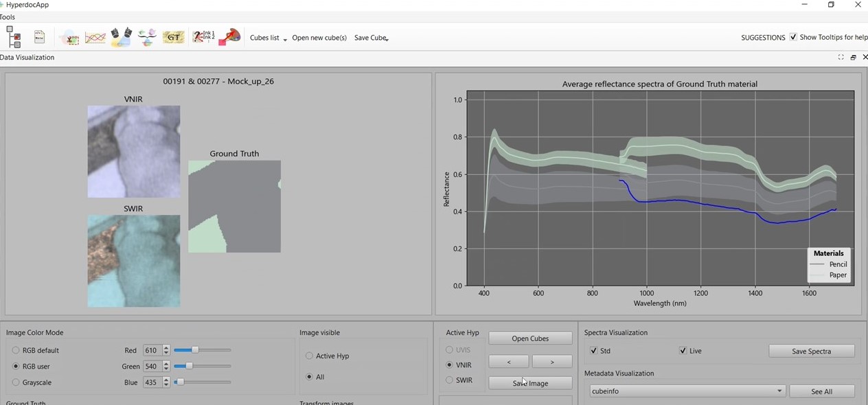This screenshot has width=868, height=405.
Task: Open the Tools menu
Action: click(8, 17)
